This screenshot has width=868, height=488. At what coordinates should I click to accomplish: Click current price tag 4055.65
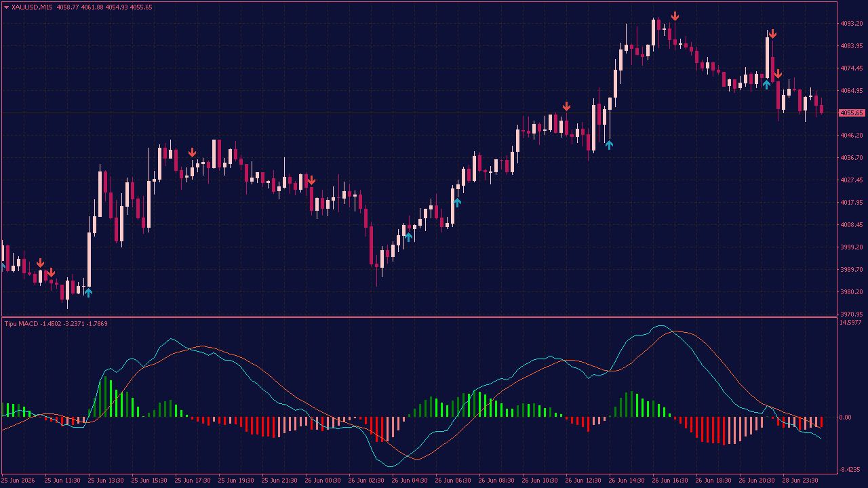(851, 113)
